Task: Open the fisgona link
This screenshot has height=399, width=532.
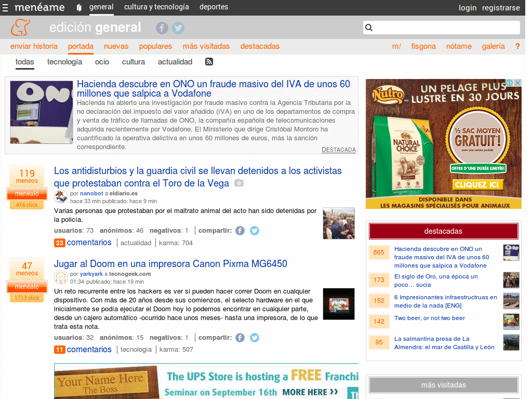Action: (423, 46)
